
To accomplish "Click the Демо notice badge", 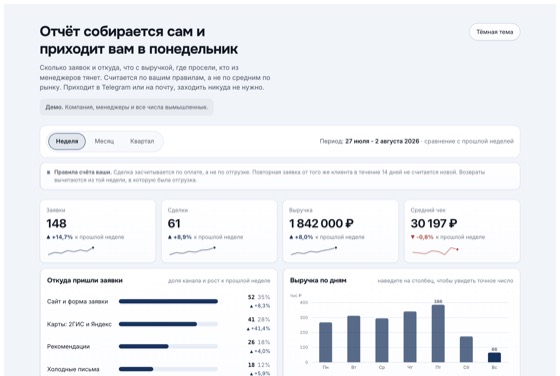I will [x=126, y=107].
